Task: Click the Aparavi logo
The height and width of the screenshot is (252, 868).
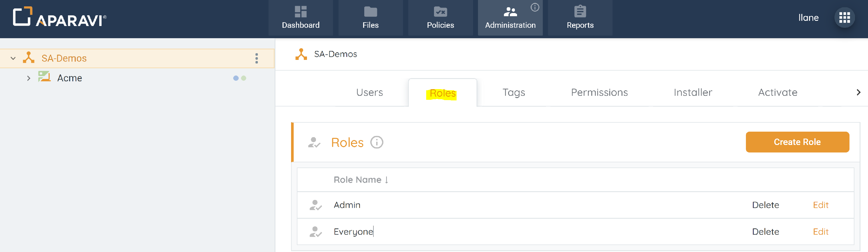Action: [60, 18]
